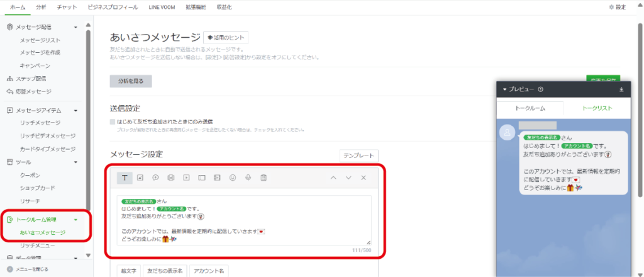Select the video play icon in message toolbar
Screen dimensions: 644x277
[186, 178]
